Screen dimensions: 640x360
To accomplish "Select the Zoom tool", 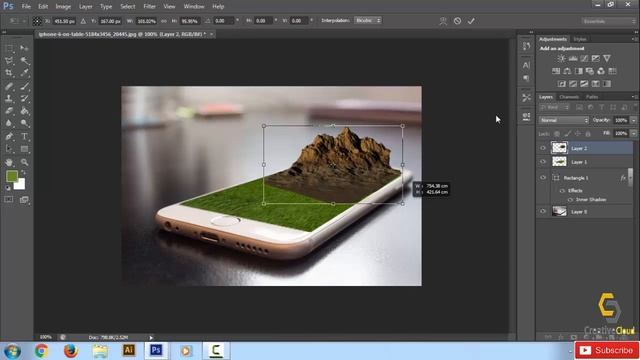I will [x=24, y=162].
